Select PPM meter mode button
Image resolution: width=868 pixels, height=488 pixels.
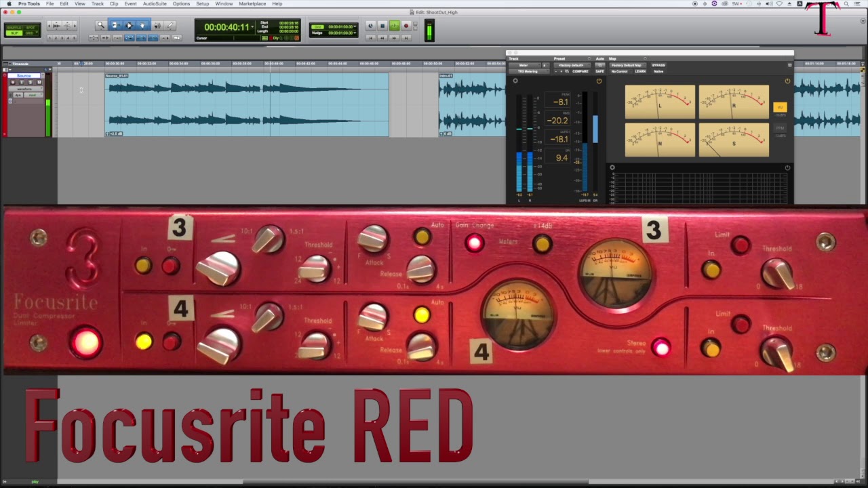(x=780, y=128)
